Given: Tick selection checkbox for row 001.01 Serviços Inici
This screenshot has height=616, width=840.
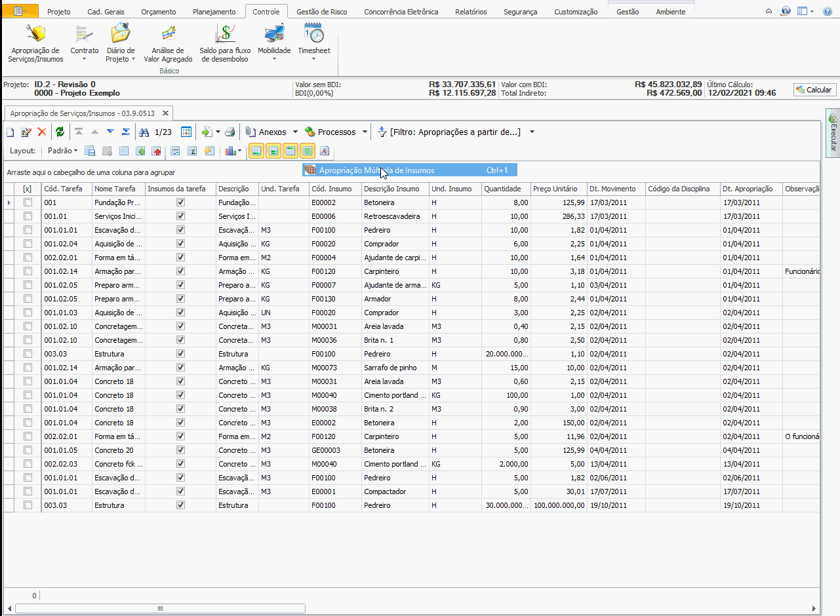Looking at the screenshot, I should click(x=28, y=217).
